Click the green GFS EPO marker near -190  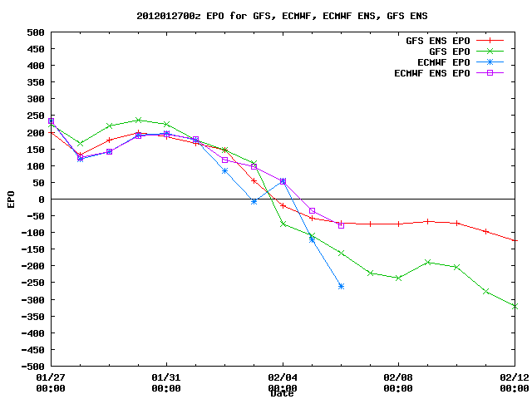(x=428, y=263)
